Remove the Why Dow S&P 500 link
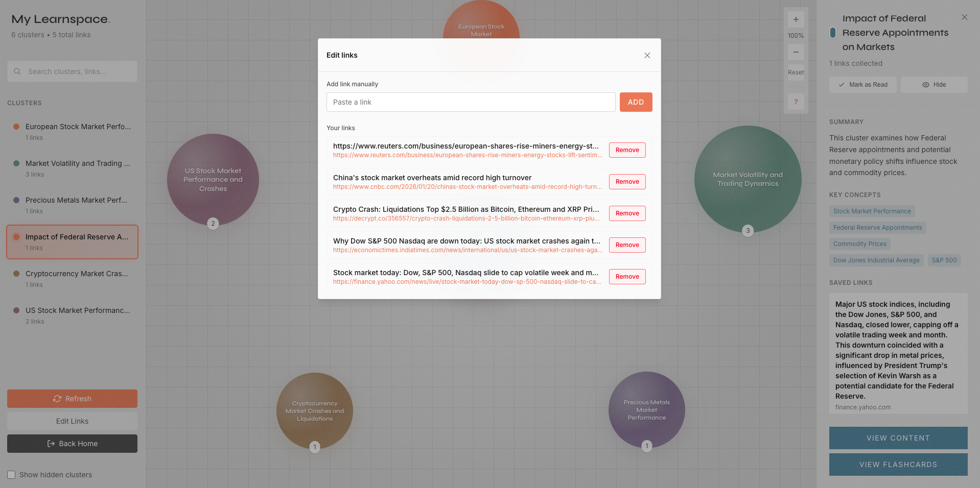980x488 pixels. click(627, 245)
